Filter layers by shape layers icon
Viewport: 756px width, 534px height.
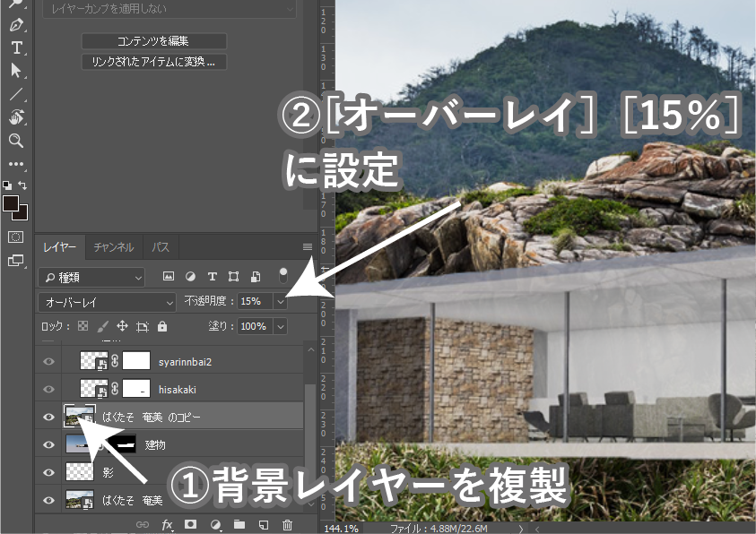click(234, 276)
